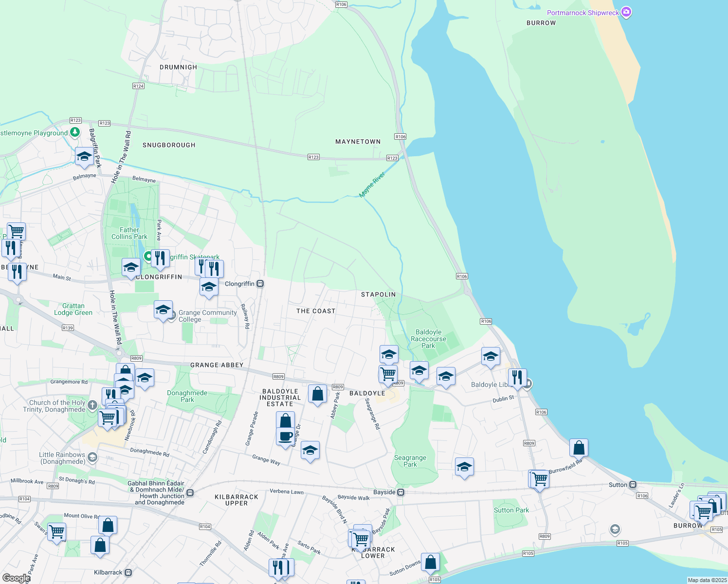Click the Google logo

[16, 578]
